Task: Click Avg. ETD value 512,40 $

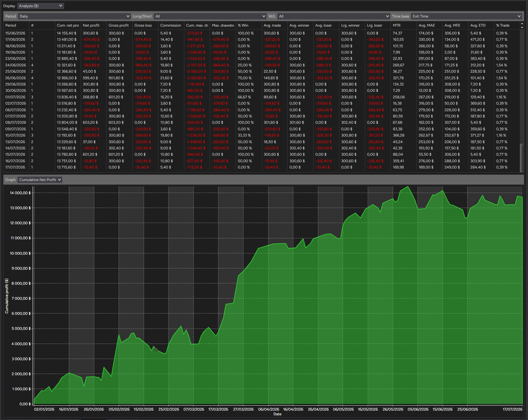Action: click(x=478, y=110)
